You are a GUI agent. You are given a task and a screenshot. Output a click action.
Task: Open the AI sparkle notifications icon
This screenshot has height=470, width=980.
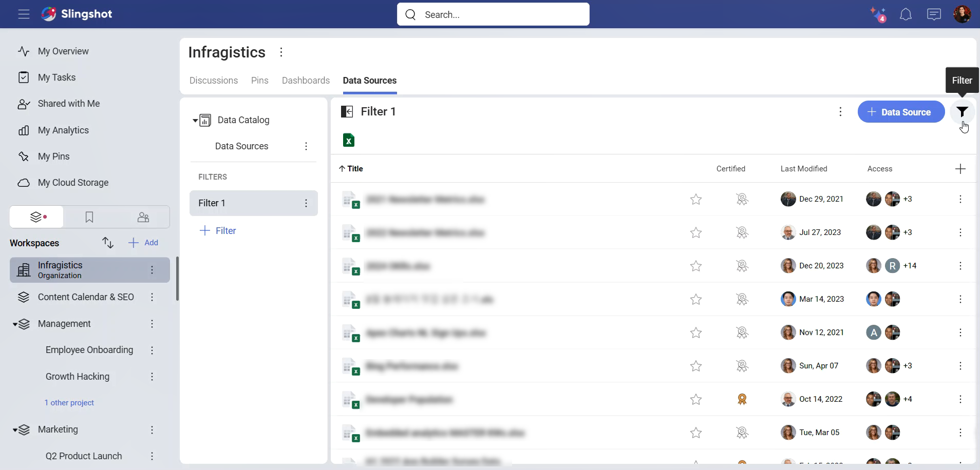pos(878,14)
